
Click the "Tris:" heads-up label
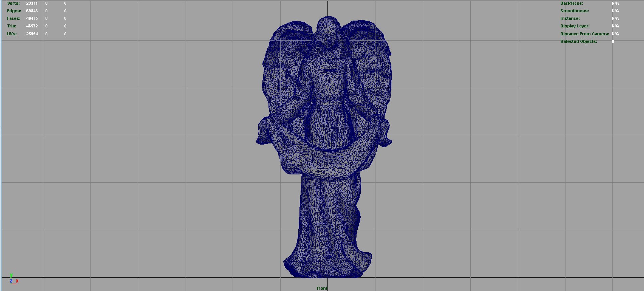[12, 26]
